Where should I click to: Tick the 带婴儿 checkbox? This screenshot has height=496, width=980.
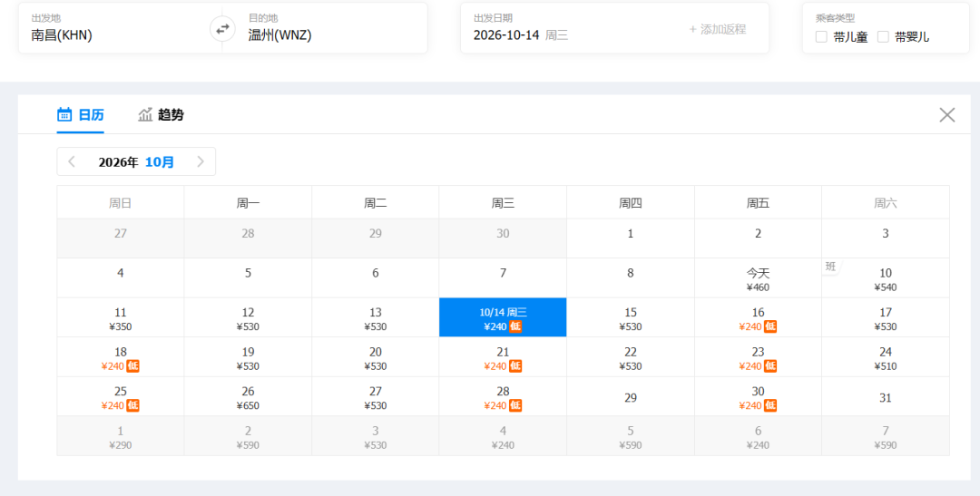click(x=883, y=37)
